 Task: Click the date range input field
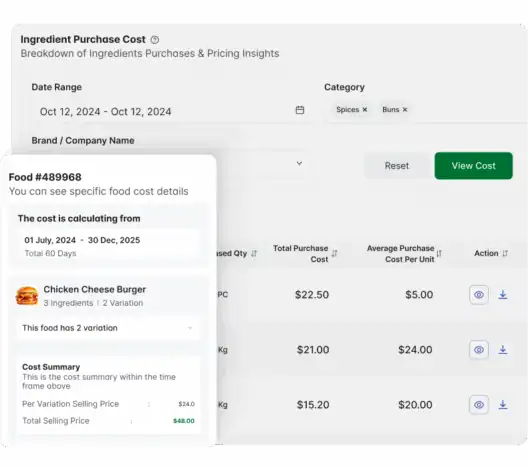click(172, 111)
